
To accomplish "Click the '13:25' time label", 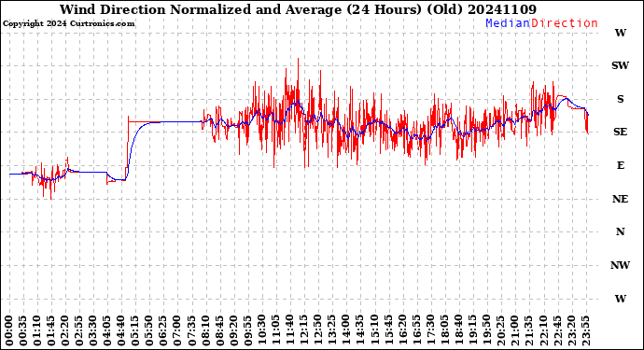I will tap(332, 330).
